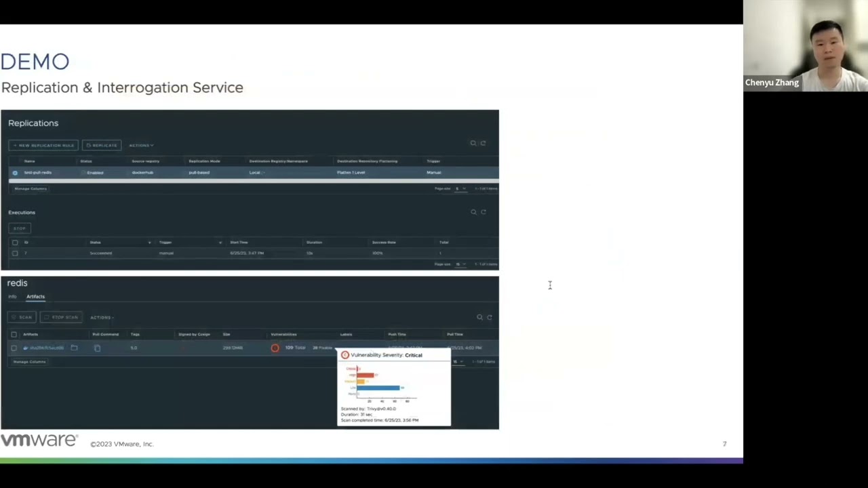
Task: Open the ACTIONS dropdown in Replications panel
Action: pyautogui.click(x=141, y=145)
